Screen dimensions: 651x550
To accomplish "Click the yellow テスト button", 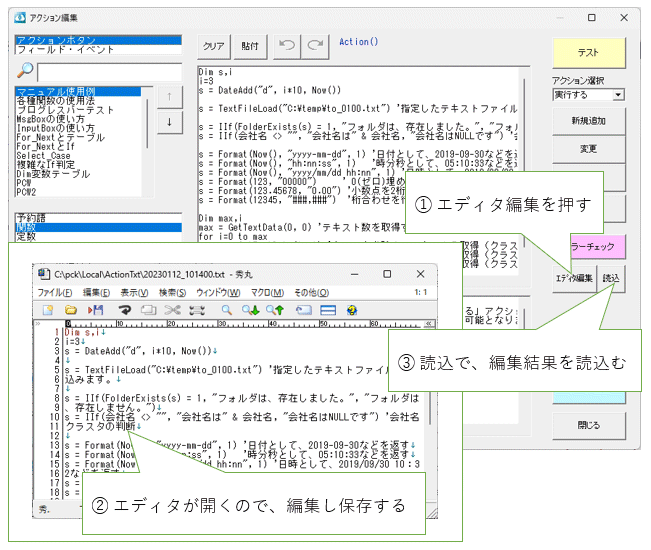I will [588, 52].
